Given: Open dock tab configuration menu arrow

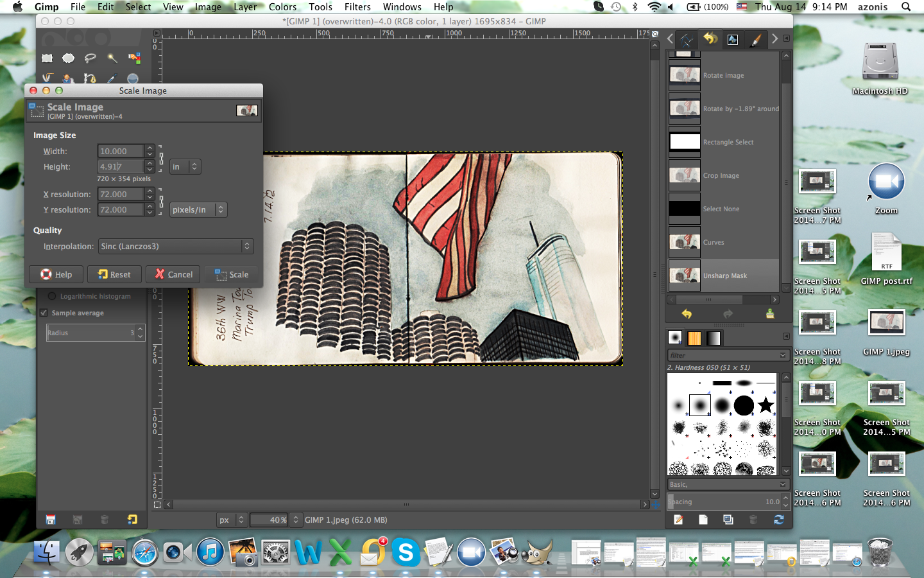Looking at the screenshot, I should coord(786,39).
